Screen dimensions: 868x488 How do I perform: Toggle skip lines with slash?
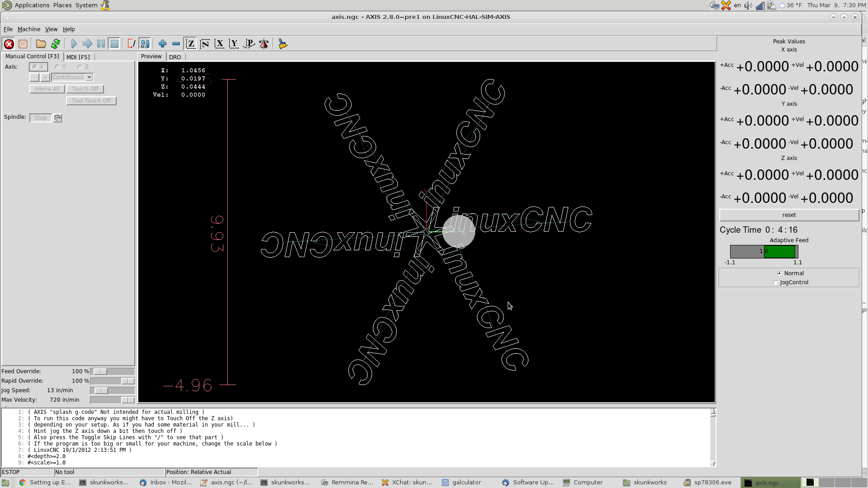coord(131,44)
